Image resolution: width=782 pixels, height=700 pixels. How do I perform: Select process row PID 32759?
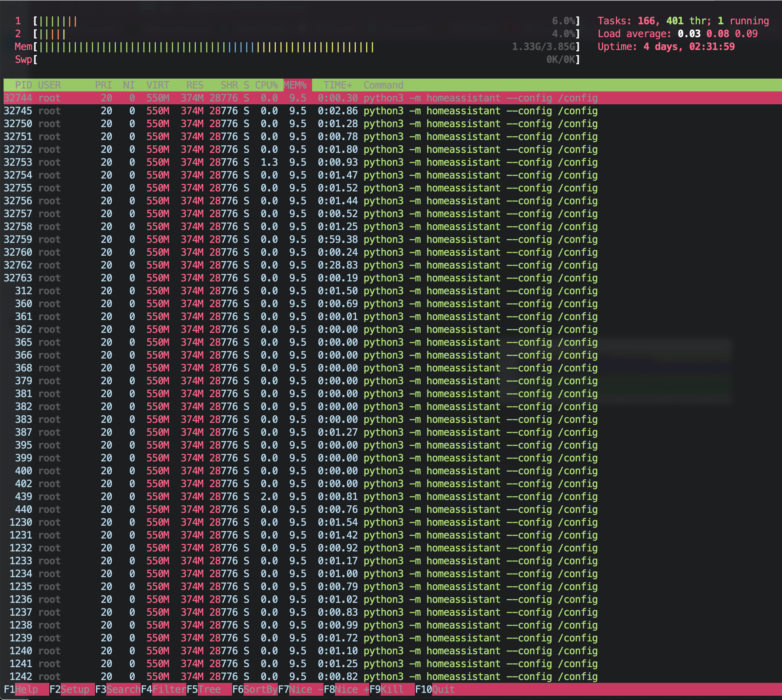pos(392,239)
